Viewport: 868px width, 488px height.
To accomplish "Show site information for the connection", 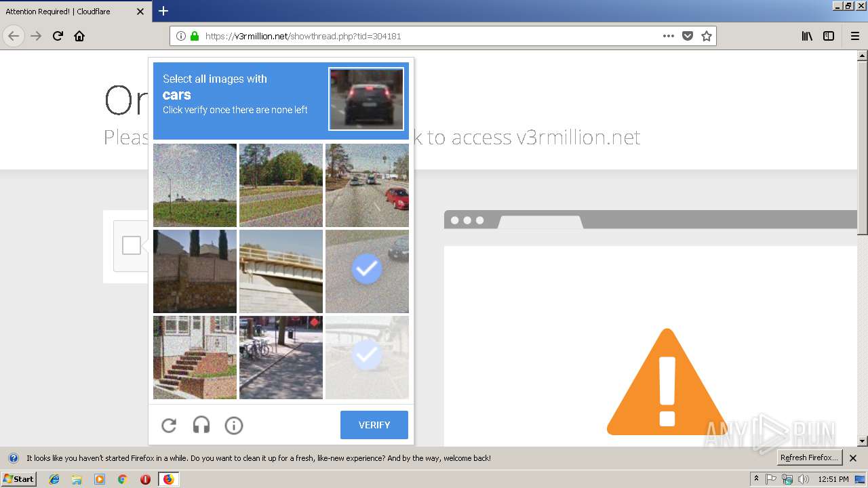I will click(x=181, y=36).
